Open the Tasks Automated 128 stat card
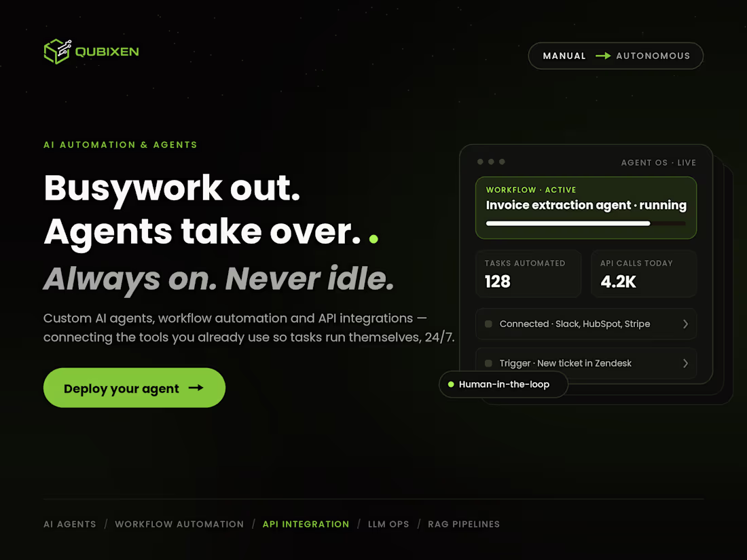Screen dimensions: 747x560 528,274
